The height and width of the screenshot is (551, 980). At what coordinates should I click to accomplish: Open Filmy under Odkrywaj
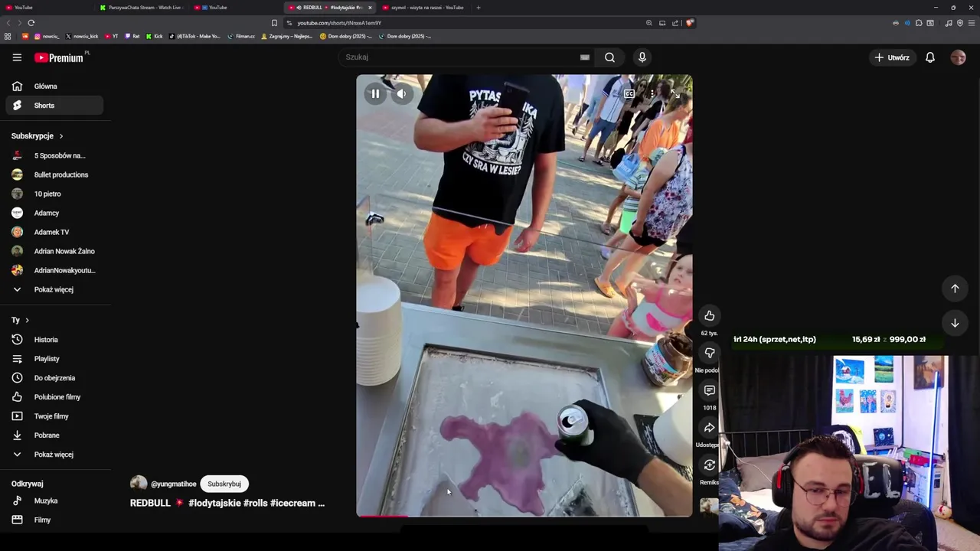(54, 520)
